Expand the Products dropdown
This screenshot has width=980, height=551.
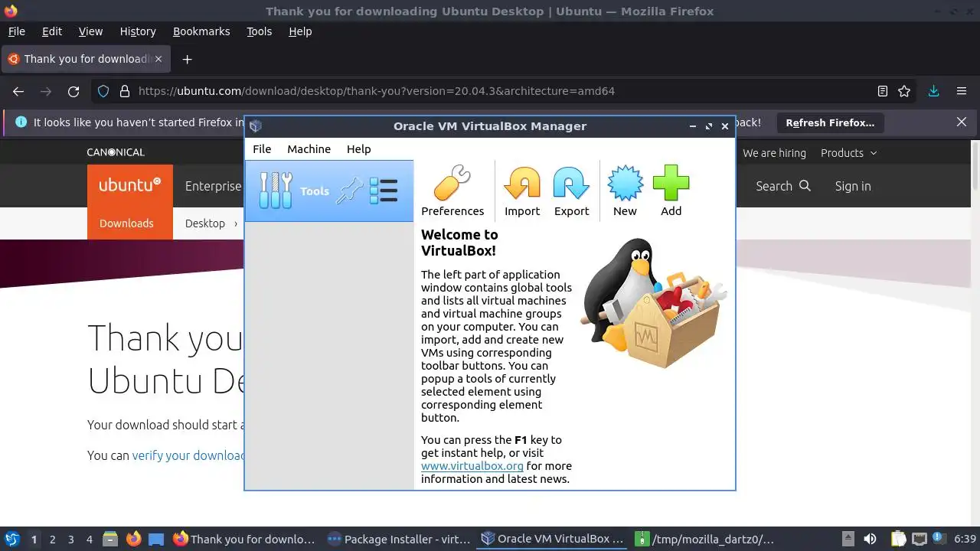848,153
